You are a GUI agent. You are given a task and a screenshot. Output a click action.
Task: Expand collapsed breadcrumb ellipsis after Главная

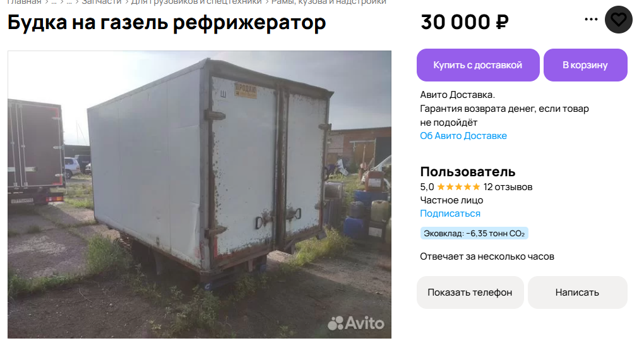pos(54,2)
